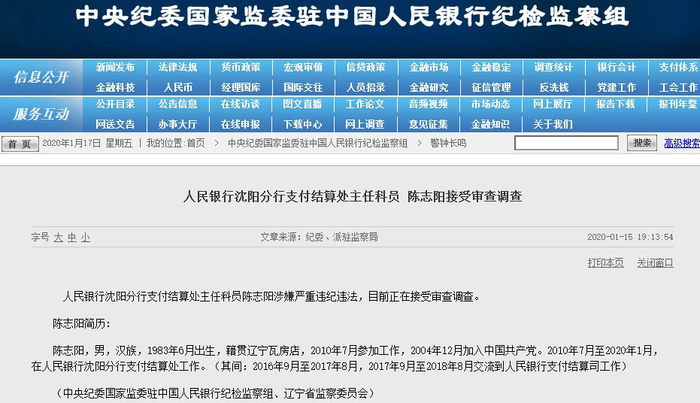
Task: Go to the 办事大厅 page
Action: pyautogui.click(x=178, y=124)
